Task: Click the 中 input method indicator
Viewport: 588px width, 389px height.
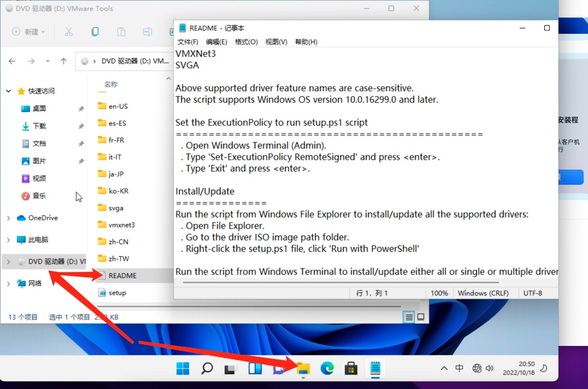Action: [x=459, y=368]
